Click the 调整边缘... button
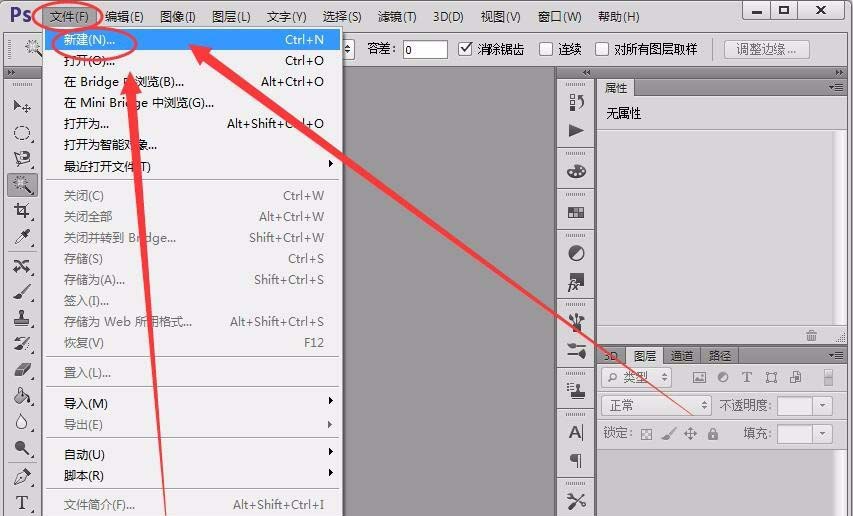The height and width of the screenshot is (516, 853). (x=767, y=49)
